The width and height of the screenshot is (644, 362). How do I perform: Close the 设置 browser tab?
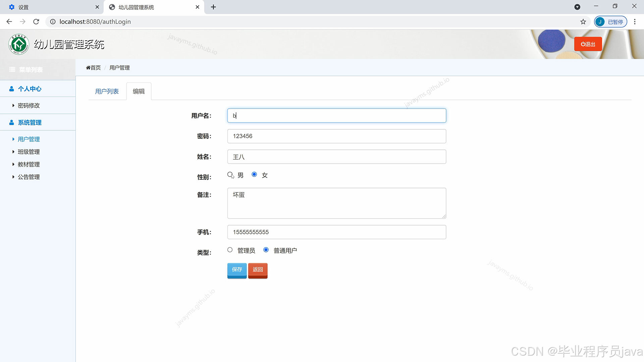97,7
